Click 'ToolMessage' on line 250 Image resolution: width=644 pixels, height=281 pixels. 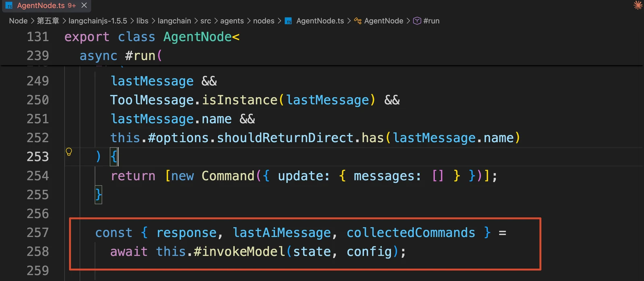click(x=152, y=100)
